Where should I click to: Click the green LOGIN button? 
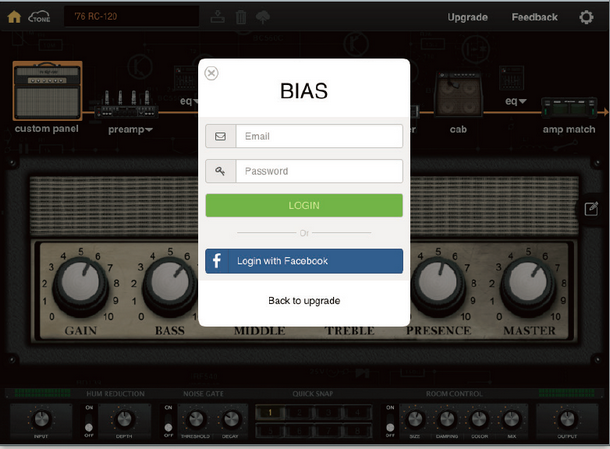[x=304, y=205]
